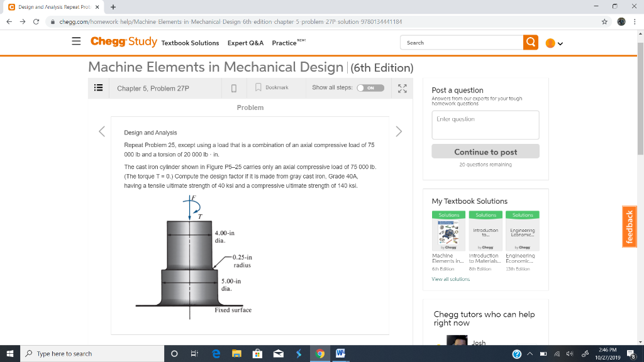Open the mobile device icon in problem toolbar

point(233,88)
